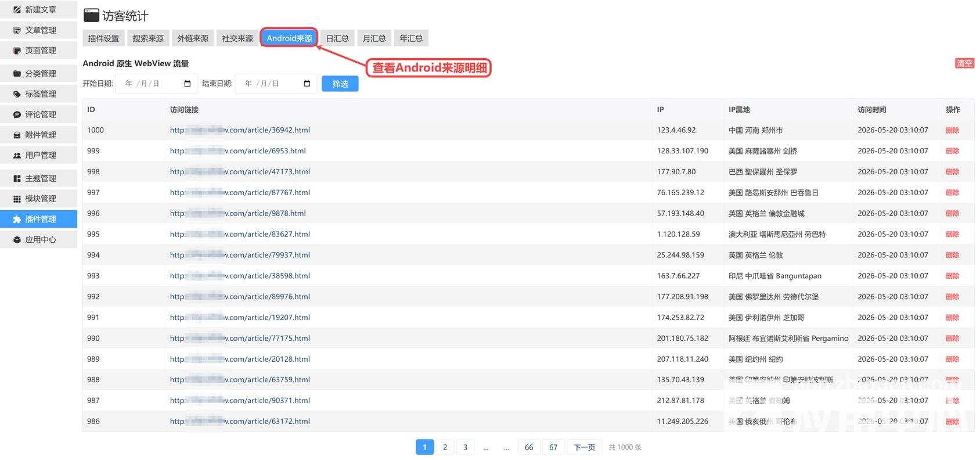The width and height of the screenshot is (980, 460).
Task: Click the 访客统计 header window icon
Action: (x=91, y=15)
